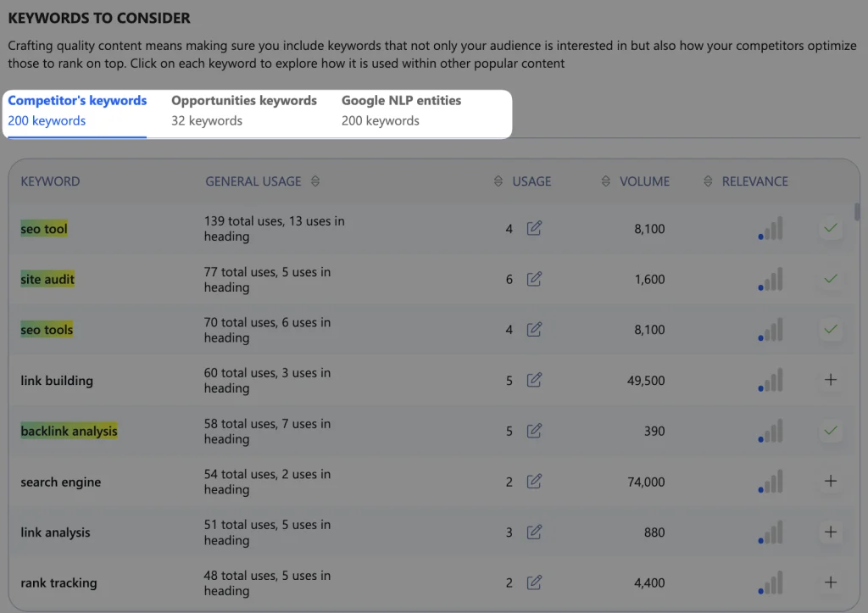Click edit icon in link building row
This screenshot has width=868, height=613.
534,380
